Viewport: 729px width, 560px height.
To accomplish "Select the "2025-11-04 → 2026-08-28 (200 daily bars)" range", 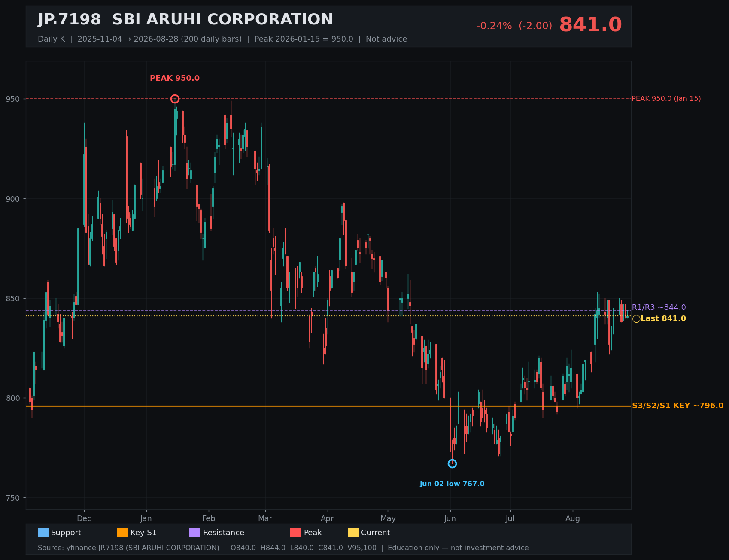I will pos(160,39).
